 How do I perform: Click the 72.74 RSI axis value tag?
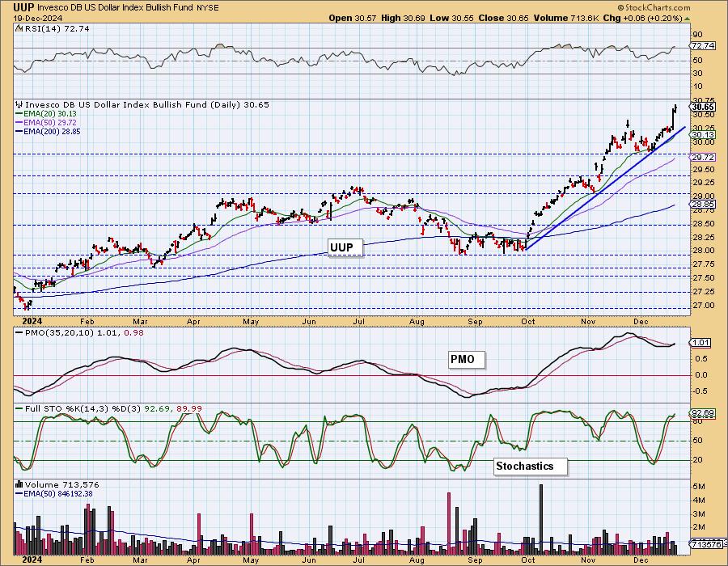tap(703, 46)
